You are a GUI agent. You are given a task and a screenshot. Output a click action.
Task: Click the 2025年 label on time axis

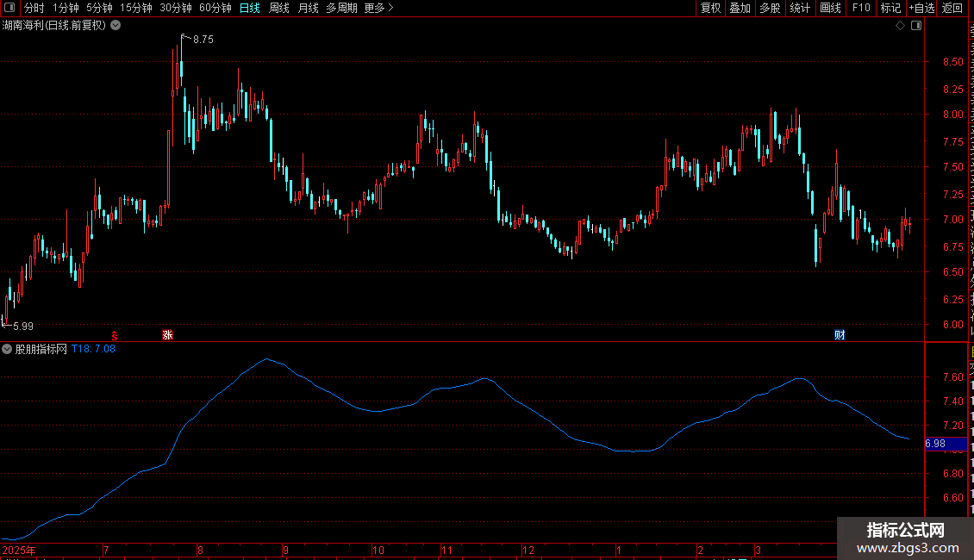(19, 550)
